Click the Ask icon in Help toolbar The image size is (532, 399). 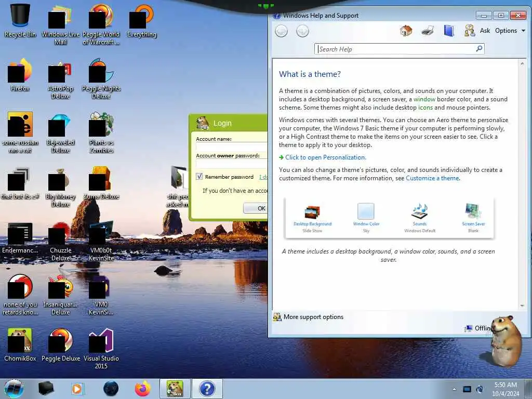pyautogui.click(x=470, y=31)
